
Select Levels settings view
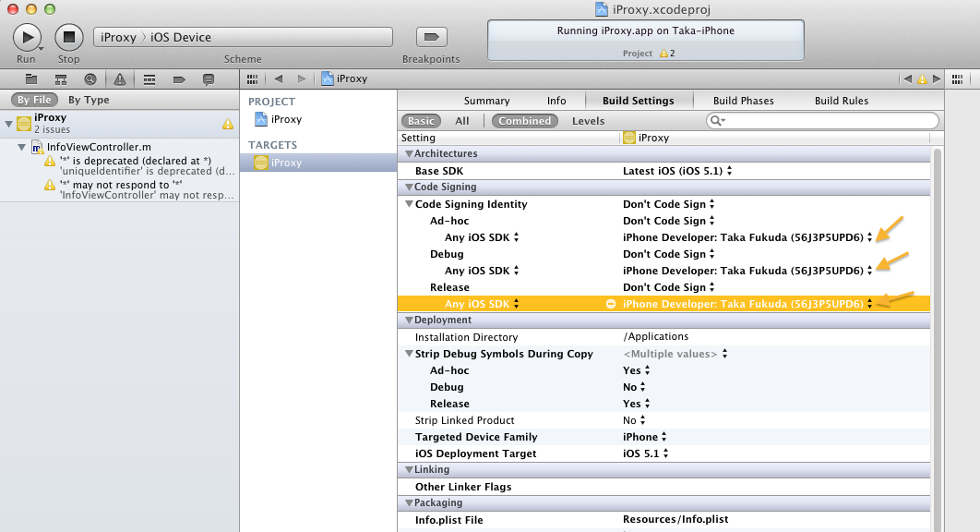(588, 121)
